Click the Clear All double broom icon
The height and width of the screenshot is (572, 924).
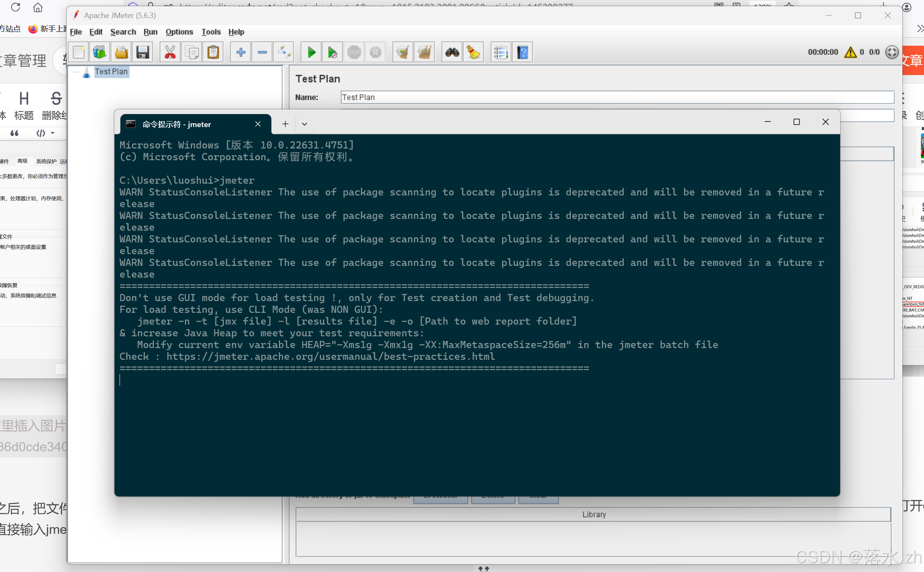click(424, 52)
